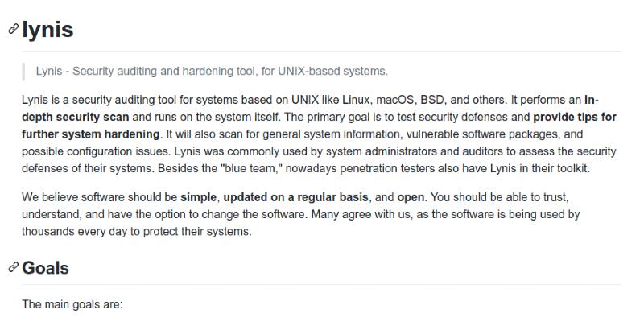Click the bold word "open"

tap(411, 196)
